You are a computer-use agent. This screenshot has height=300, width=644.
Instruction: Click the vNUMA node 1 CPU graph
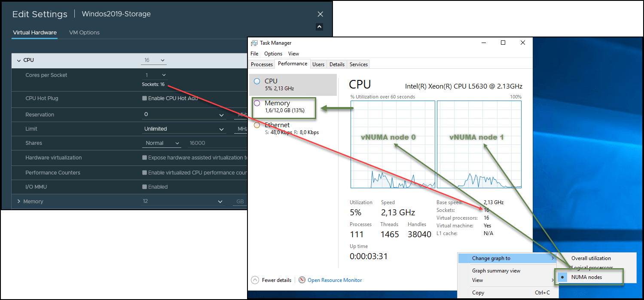(479, 144)
